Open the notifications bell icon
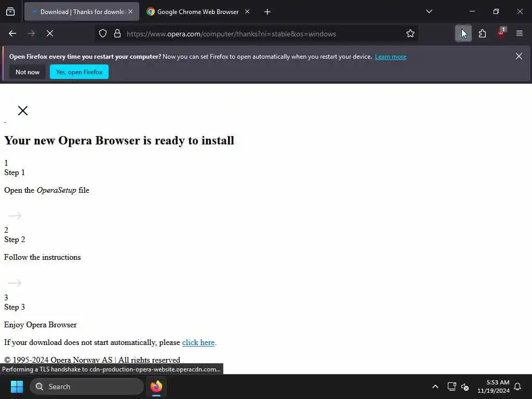Image resolution: width=532 pixels, height=399 pixels. [517, 387]
